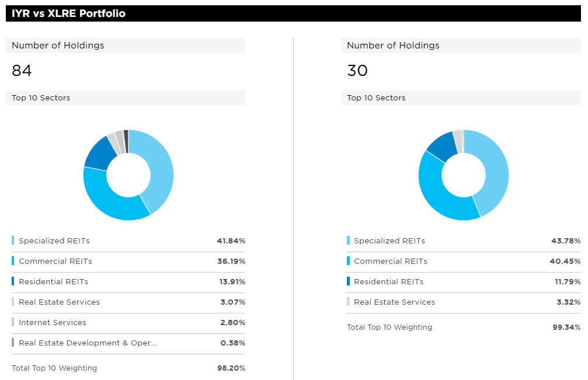This screenshot has width=588, height=380.
Task: Click the 98.20% total value
Action: point(231,368)
